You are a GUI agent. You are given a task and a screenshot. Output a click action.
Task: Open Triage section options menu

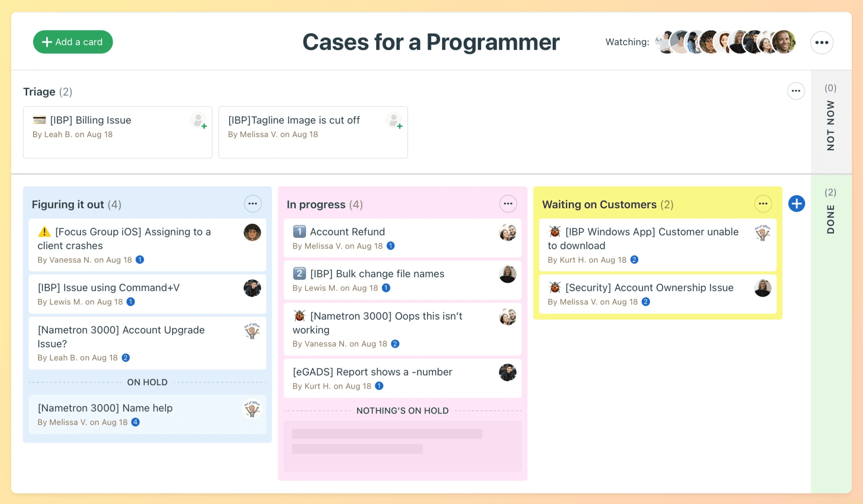[x=796, y=91]
